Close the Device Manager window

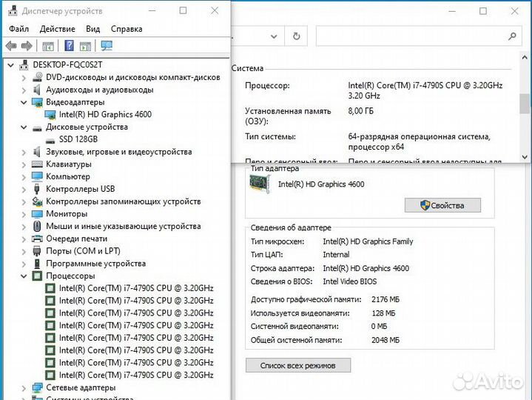[x=215, y=11]
